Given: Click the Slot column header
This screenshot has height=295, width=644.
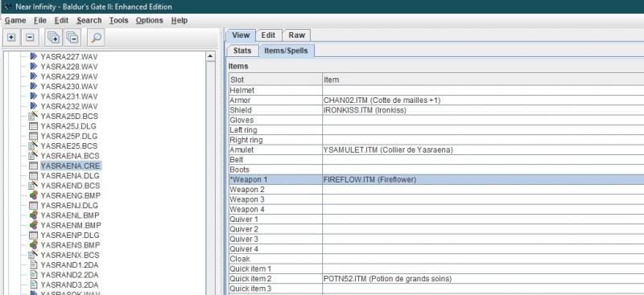Looking at the screenshot, I should tap(275, 80).
